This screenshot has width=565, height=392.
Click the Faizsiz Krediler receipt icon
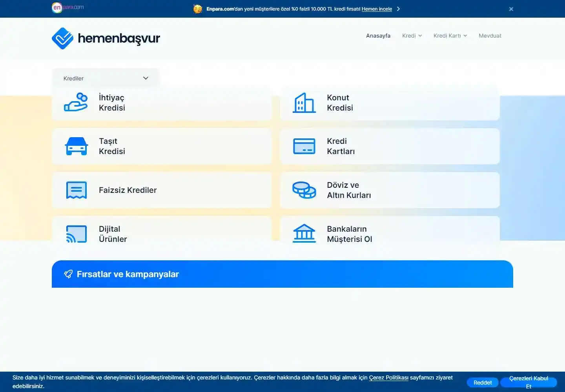coord(77,190)
